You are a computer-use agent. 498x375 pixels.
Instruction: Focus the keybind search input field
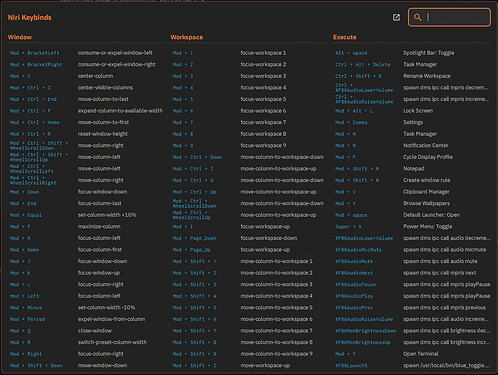click(449, 17)
